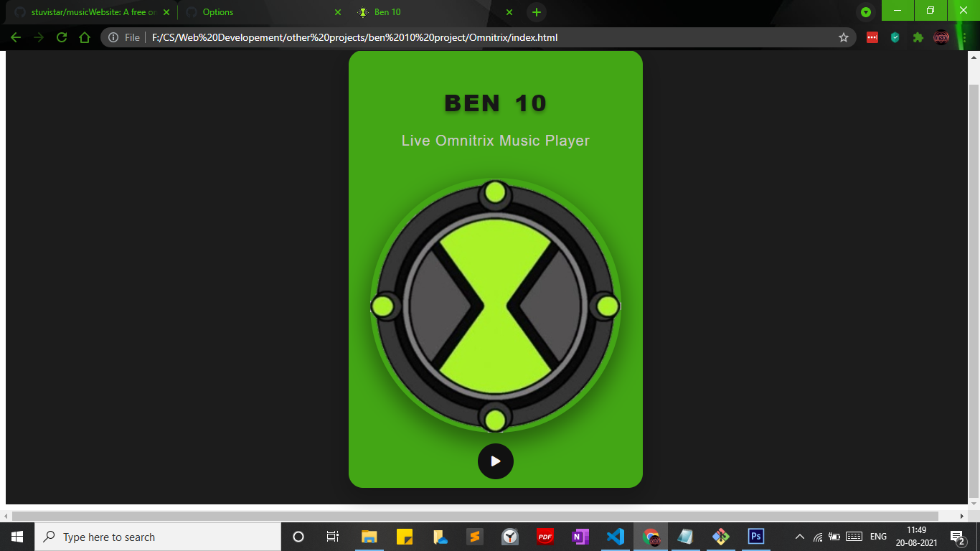The image size is (980, 551).
Task: Expand hidden icons in the system tray
Action: click(x=798, y=537)
